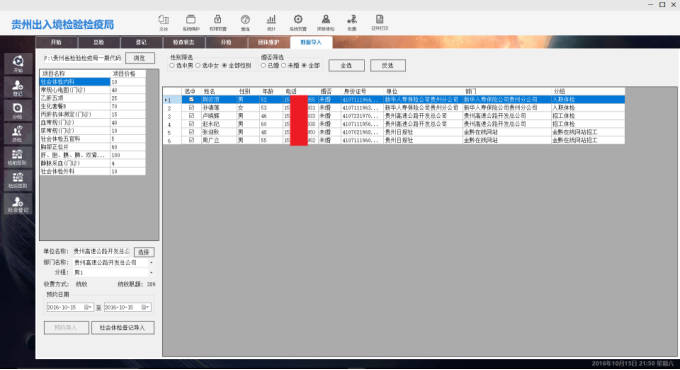Open the 统计 bar chart toolbar icon
This screenshot has width=680, height=370.
point(271,22)
